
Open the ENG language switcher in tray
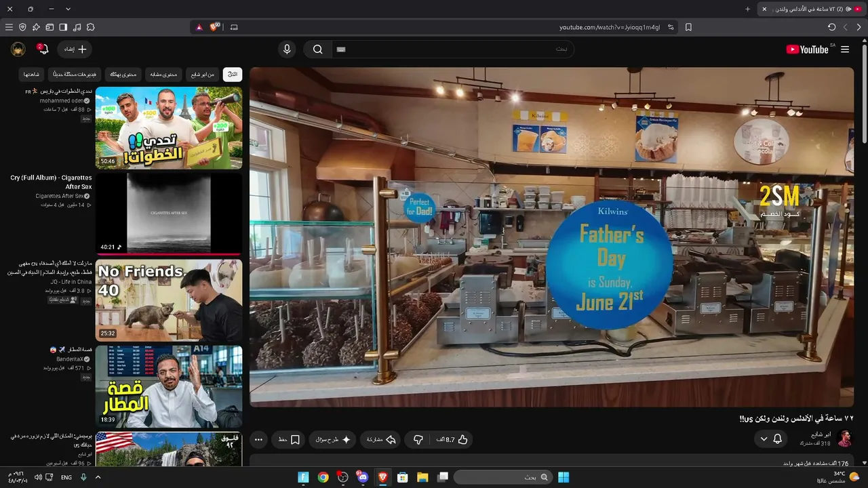(x=66, y=477)
